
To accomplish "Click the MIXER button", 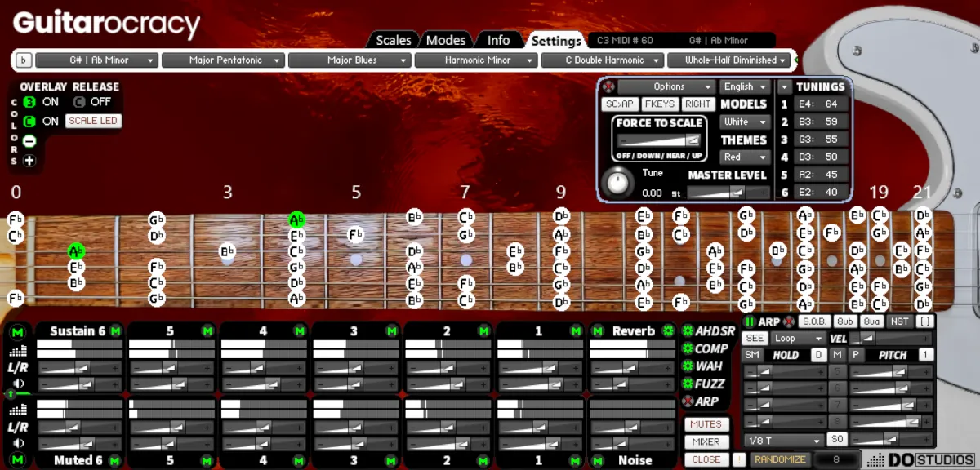I will pos(706,442).
